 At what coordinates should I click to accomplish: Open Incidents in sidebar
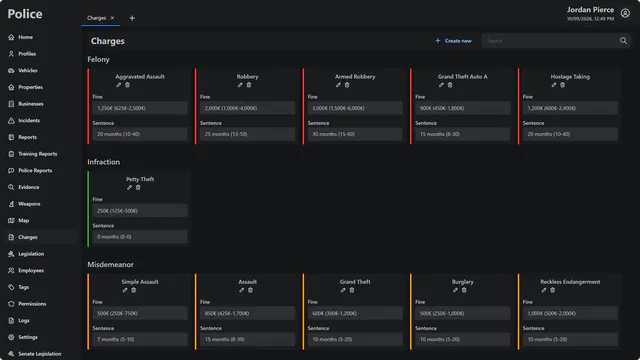(x=40, y=121)
